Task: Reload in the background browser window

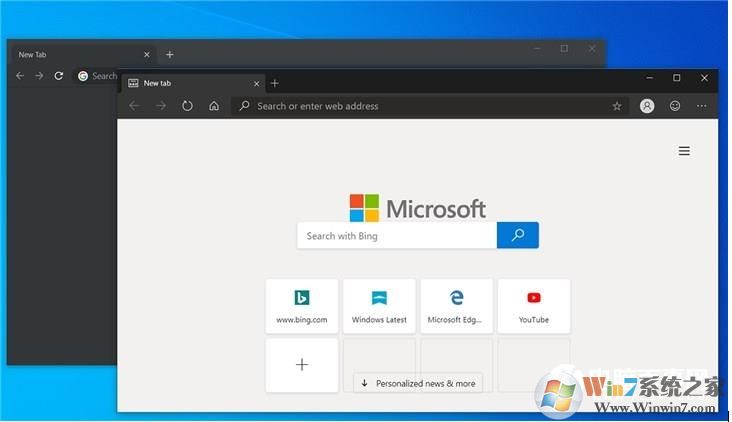Action: tap(58, 76)
